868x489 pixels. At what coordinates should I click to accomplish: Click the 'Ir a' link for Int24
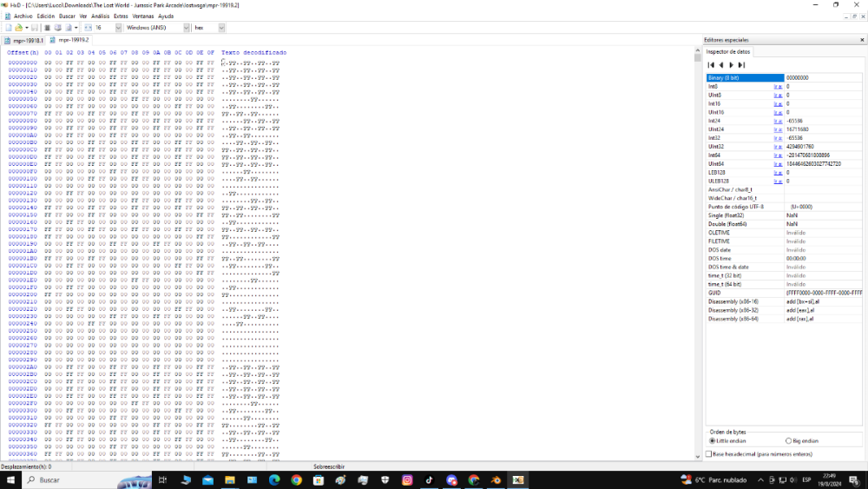(778, 121)
